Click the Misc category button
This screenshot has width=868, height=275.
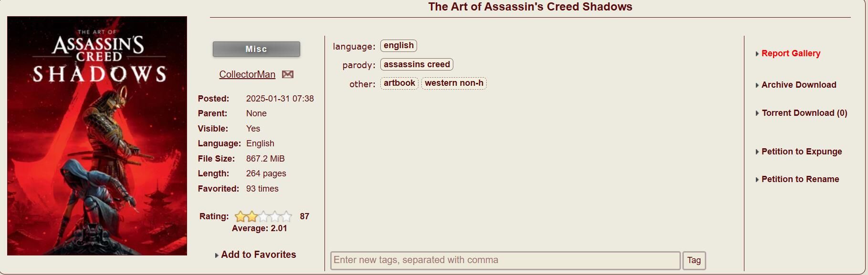[x=256, y=49]
